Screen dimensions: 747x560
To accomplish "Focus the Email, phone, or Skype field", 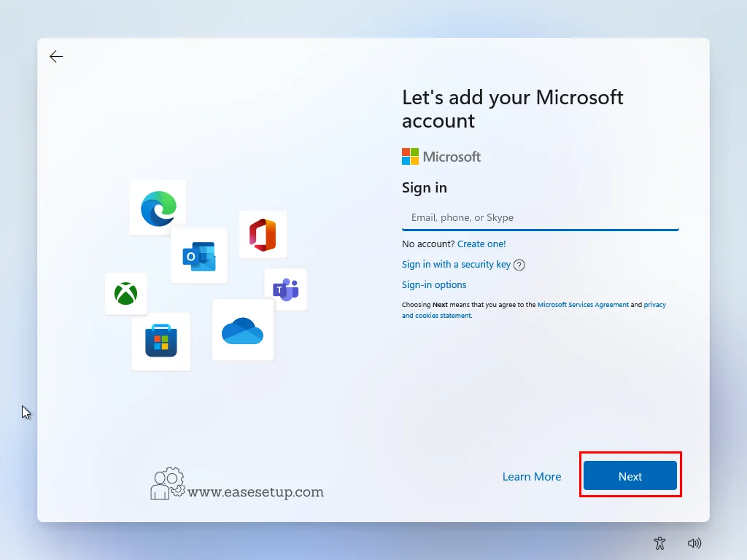I will click(x=541, y=217).
